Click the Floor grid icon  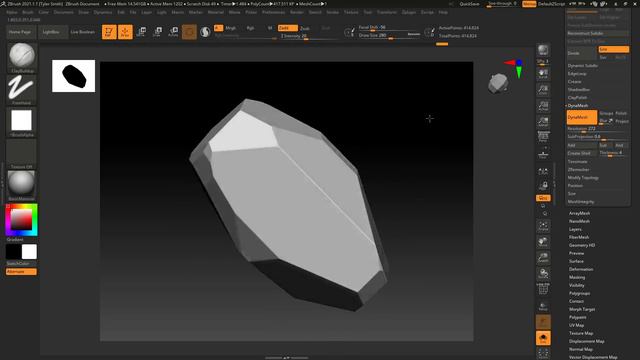(543, 154)
